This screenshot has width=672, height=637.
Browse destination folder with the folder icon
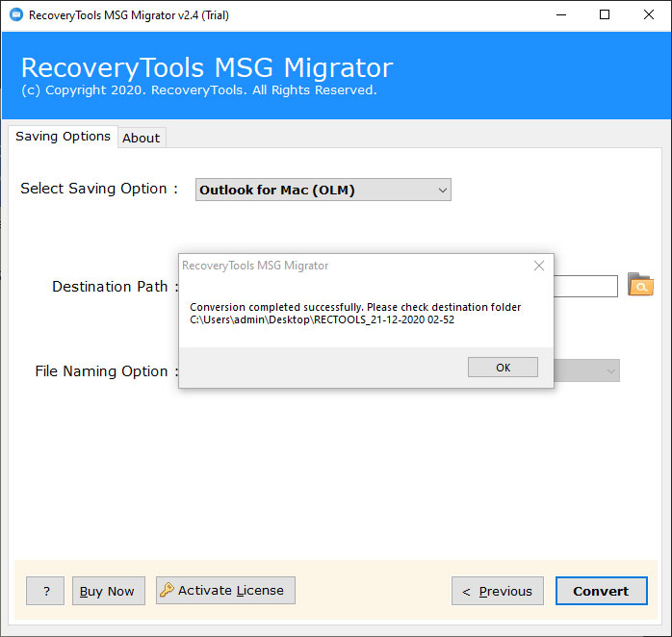tap(640, 285)
